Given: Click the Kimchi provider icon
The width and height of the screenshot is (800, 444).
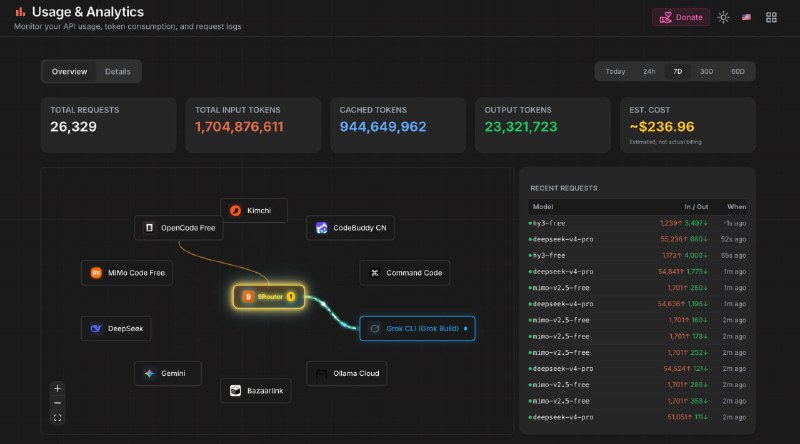Looking at the screenshot, I should coord(235,210).
